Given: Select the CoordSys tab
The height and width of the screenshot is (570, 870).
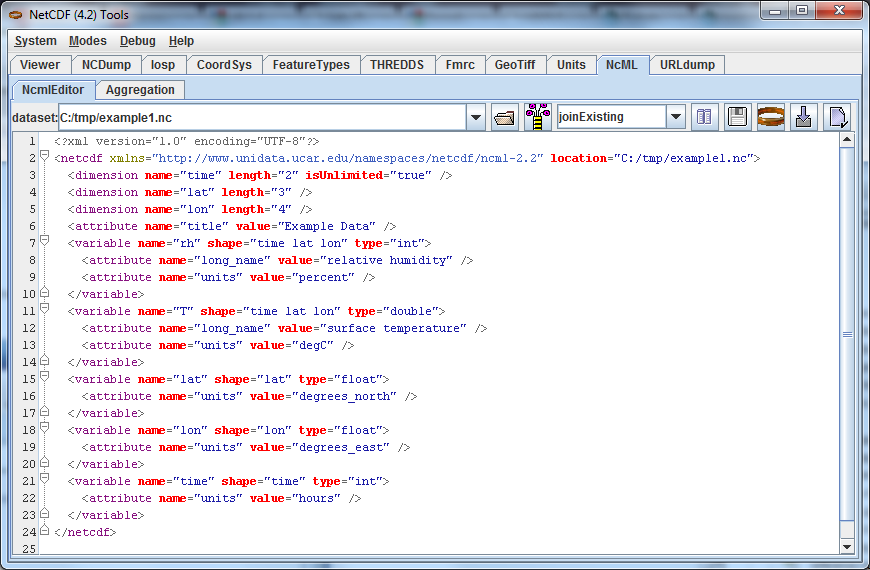Looking at the screenshot, I should point(224,65).
